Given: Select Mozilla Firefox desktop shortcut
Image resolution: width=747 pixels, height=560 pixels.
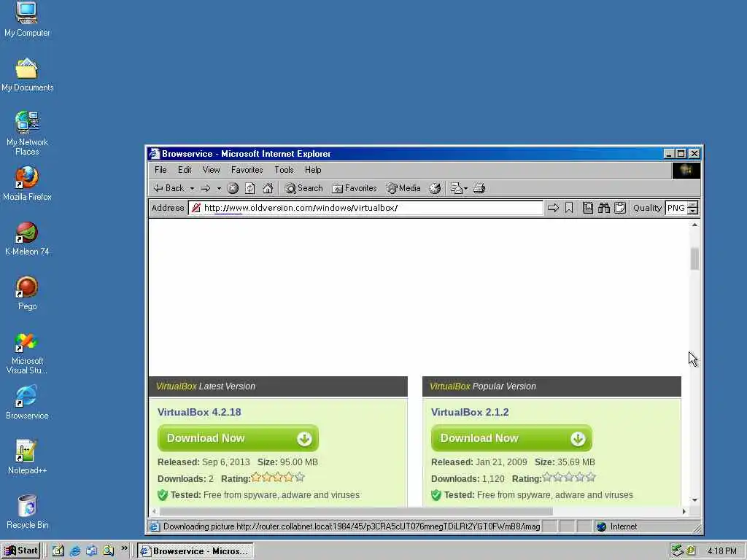Looking at the screenshot, I should coord(27,184).
